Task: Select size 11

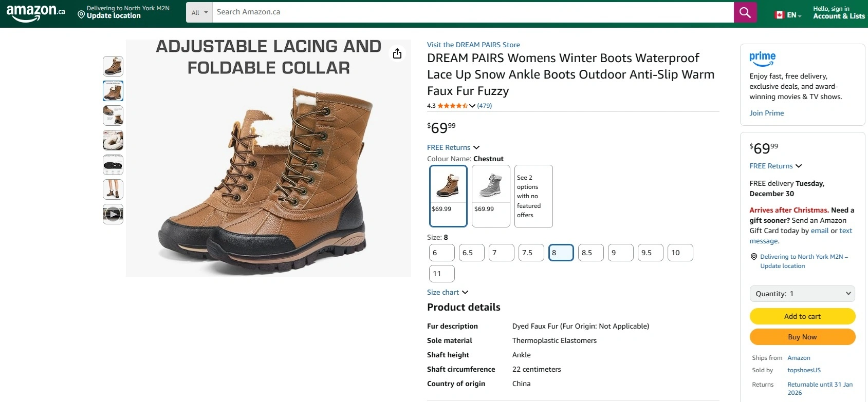Action: click(x=441, y=274)
